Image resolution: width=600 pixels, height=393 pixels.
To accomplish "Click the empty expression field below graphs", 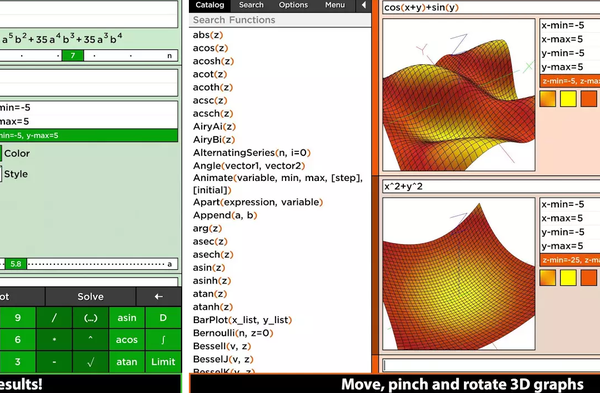I will [x=491, y=365].
